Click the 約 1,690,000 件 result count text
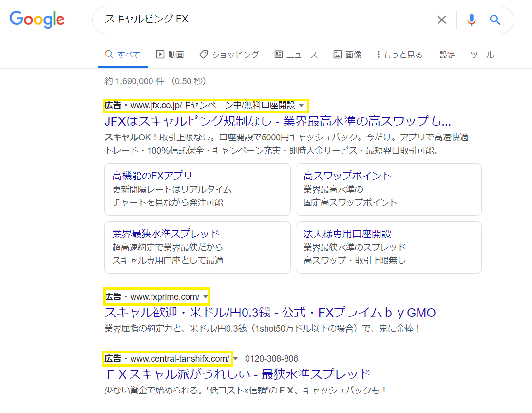 point(134,81)
